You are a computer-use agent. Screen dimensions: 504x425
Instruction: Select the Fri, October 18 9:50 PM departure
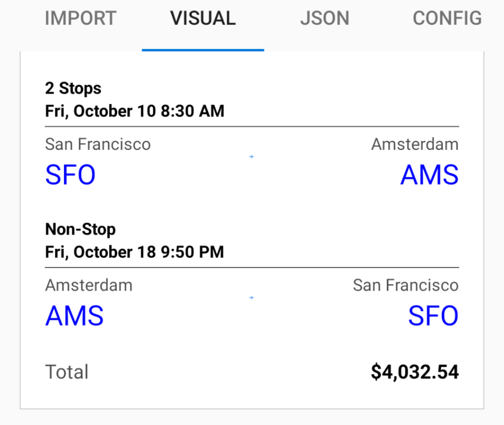[x=135, y=252]
